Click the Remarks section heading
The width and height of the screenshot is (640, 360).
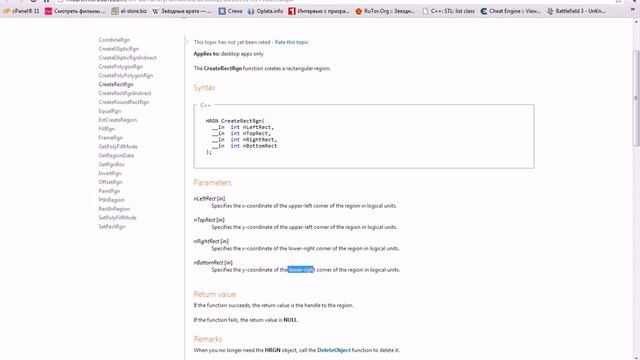tap(208, 339)
